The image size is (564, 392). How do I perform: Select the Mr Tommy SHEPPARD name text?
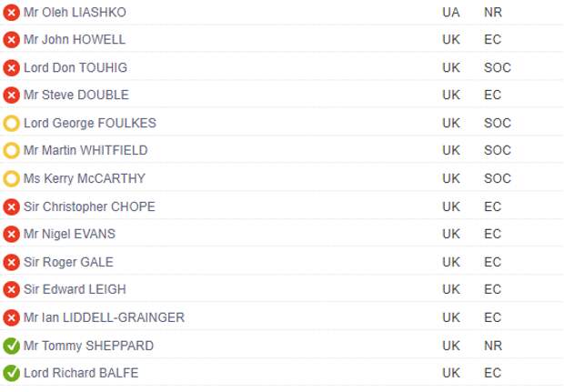[x=88, y=346]
